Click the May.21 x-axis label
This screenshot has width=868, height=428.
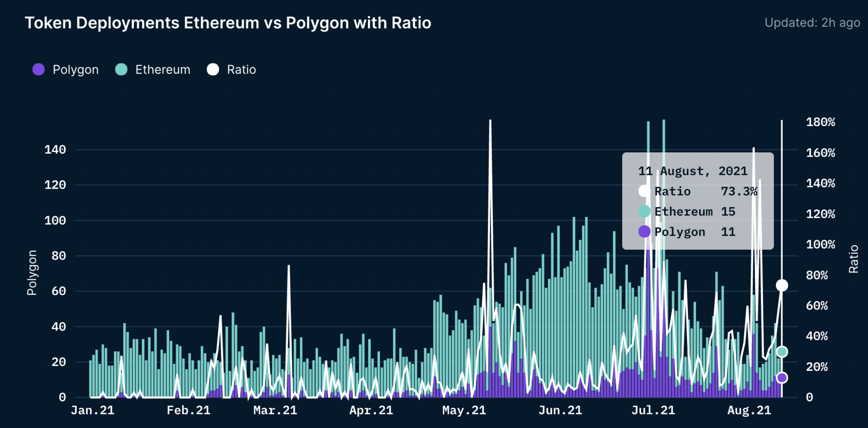[x=464, y=410]
